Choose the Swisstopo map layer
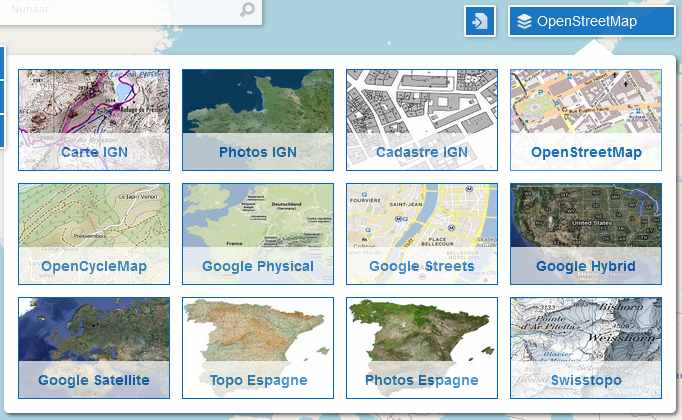Image resolution: width=682 pixels, height=420 pixels. 586,348
